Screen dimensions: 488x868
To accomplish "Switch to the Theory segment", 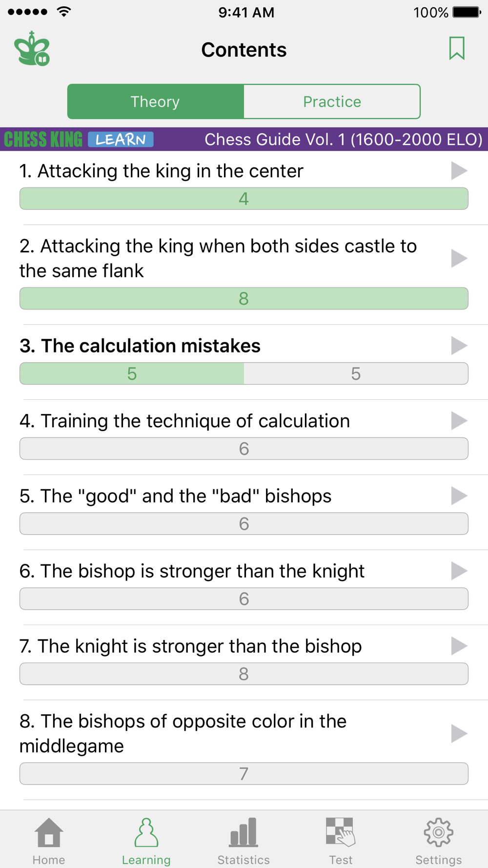I will 156,102.
